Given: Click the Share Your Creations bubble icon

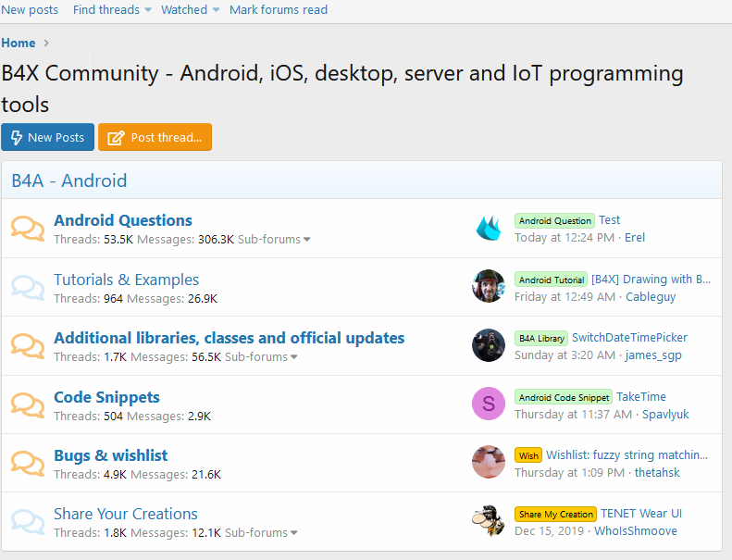Looking at the screenshot, I should click(28, 521).
